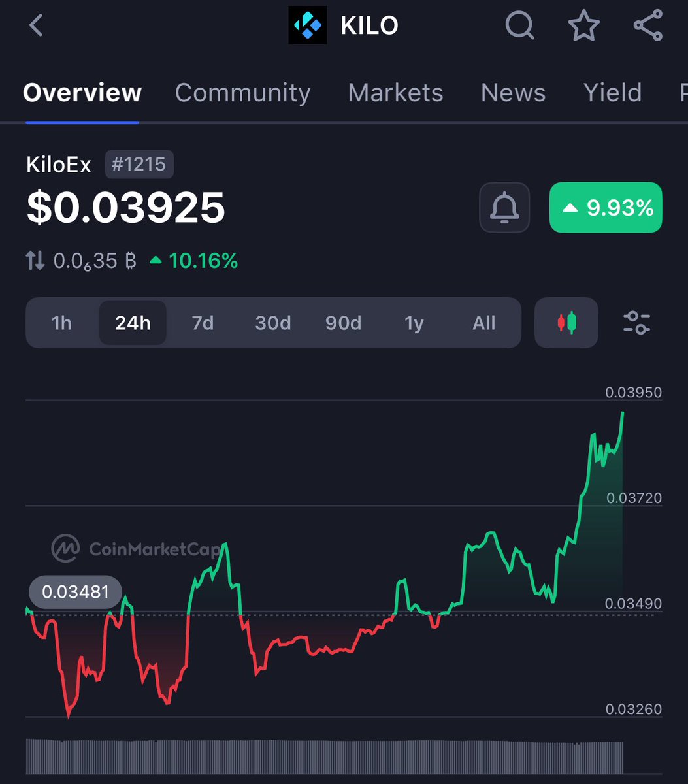Open the News tab
The height and width of the screenshot is (784, 688).
(513, 93)
